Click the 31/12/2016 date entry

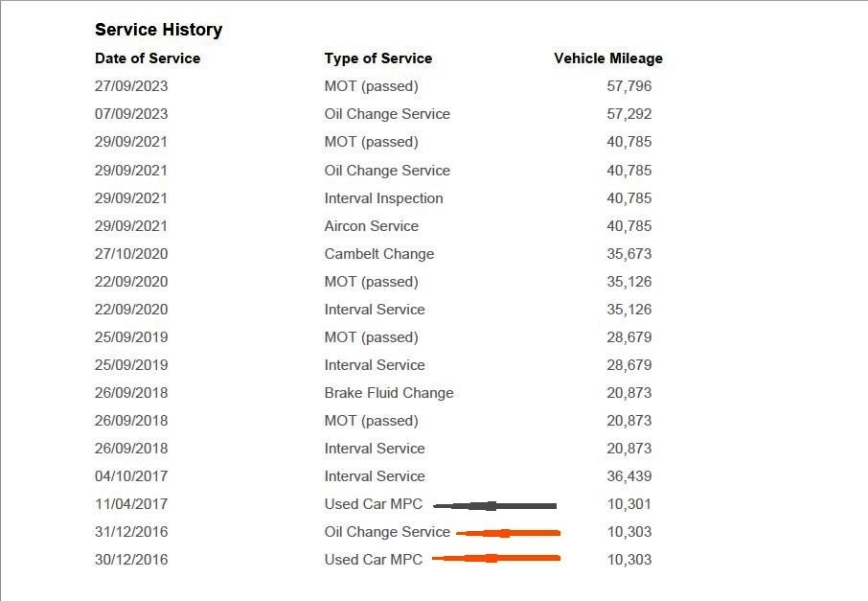click(x=131, y=532)
